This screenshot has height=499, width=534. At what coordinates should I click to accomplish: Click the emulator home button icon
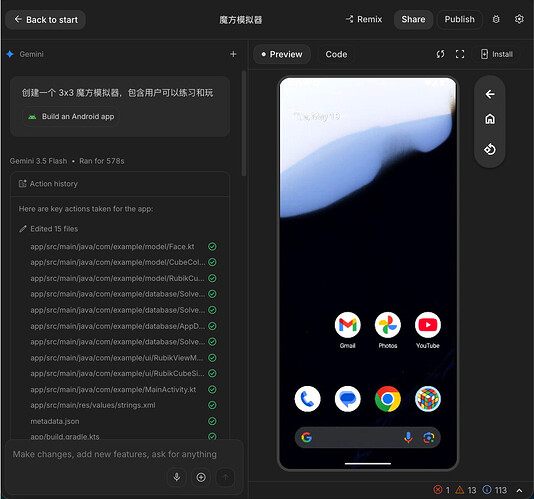point(490,119)
